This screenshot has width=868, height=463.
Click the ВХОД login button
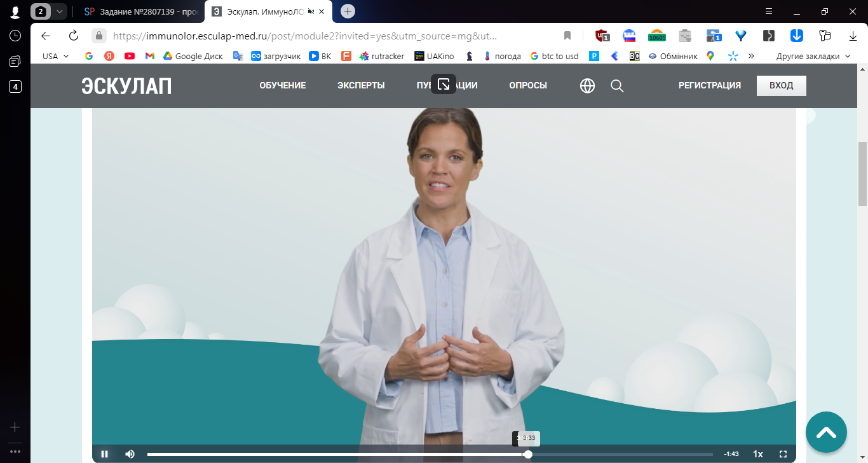[x=782, y=86]
